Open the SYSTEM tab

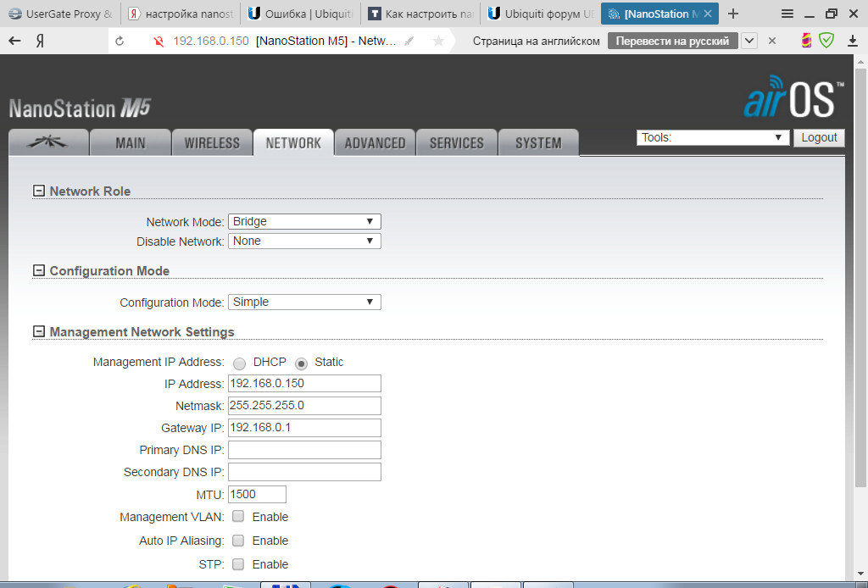(x=538, y=142)
